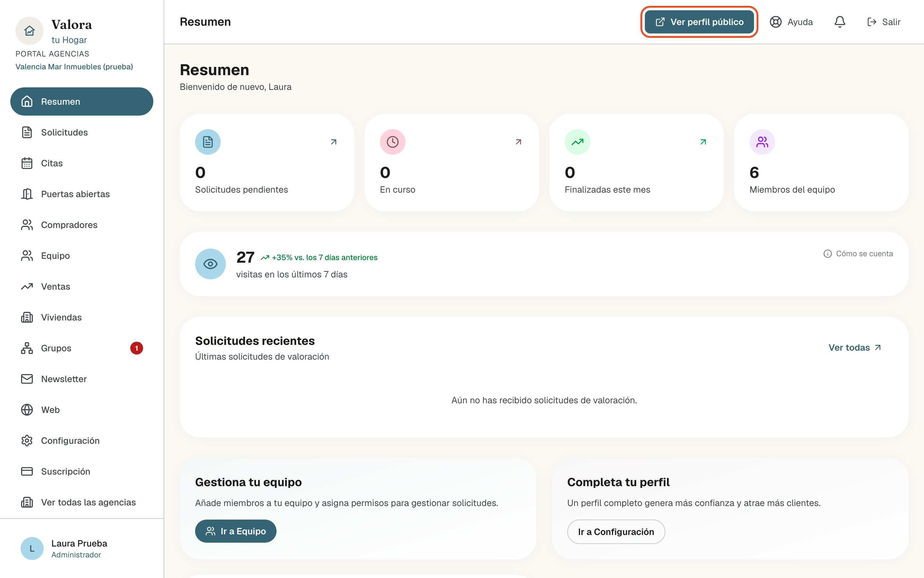Click the pink clock icon on En curso
924x578 pixels.
tap(392, 142)
